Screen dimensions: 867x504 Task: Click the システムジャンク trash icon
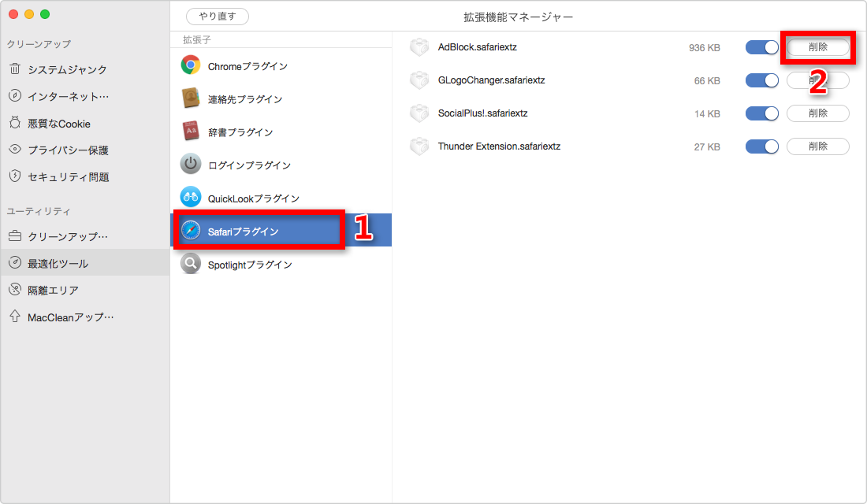pos(15,69)
